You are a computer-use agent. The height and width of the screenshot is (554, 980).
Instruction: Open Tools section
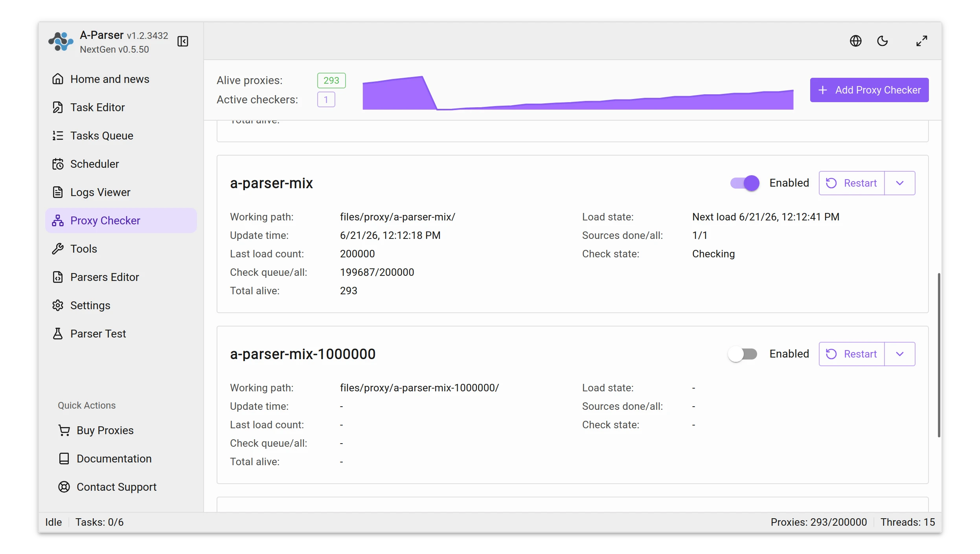pos(121,249)
